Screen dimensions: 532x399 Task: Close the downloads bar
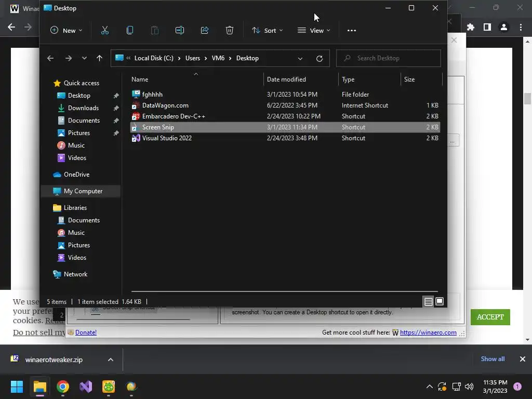pyautogui.click(x=523, y=359)
